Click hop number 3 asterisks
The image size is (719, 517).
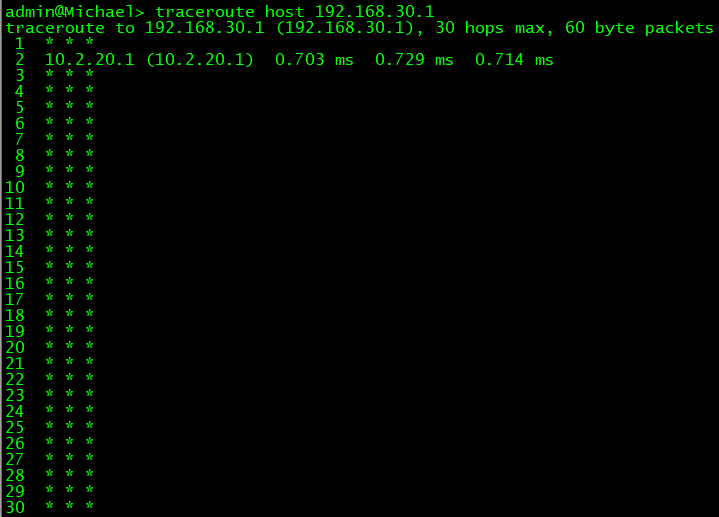tap(69, 74)
